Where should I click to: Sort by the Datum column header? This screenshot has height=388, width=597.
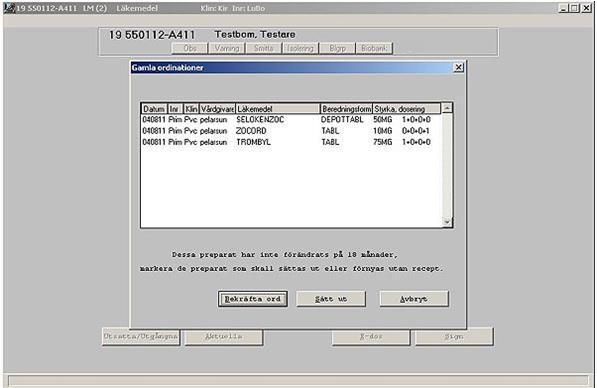pyautogui.click(x=154, y=109)
